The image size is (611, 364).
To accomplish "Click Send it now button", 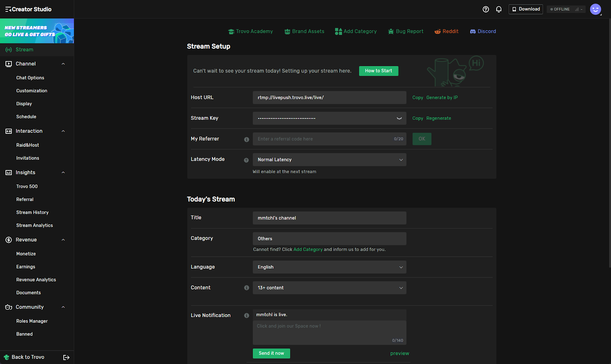I will coord(272,353).
